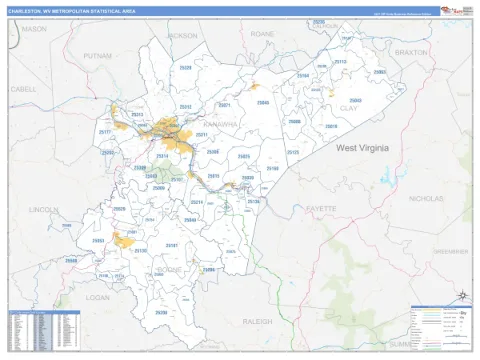Click the CABELL county label
The image size is (480, 360).
[23, 89]
